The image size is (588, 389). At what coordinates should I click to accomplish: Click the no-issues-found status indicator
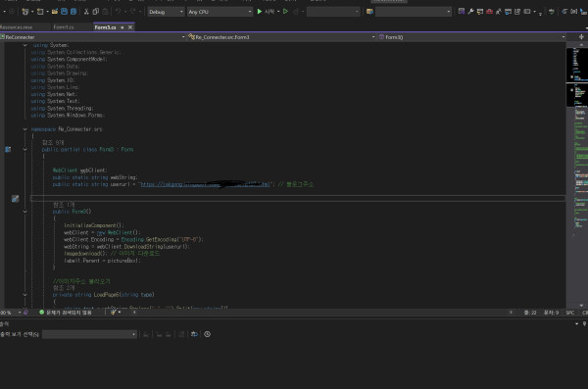(x=66, y=313)
